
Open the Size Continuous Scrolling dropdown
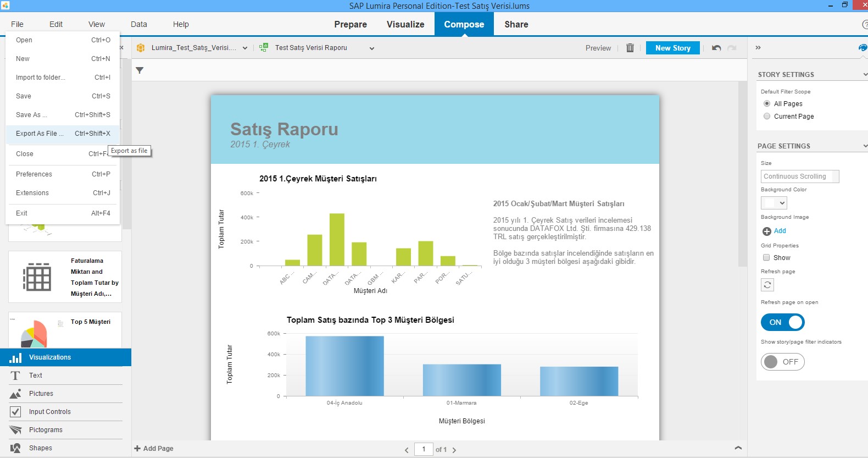click(799, 176)
